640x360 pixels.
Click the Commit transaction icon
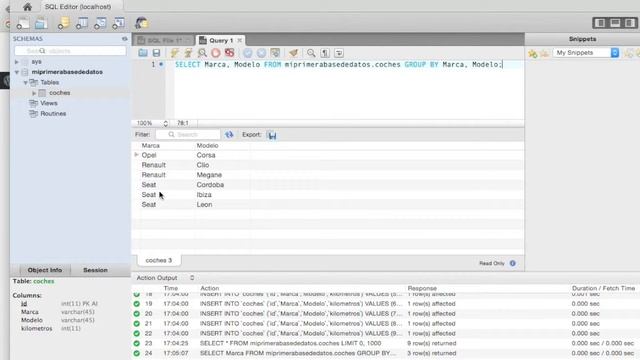tap(247, 53)
